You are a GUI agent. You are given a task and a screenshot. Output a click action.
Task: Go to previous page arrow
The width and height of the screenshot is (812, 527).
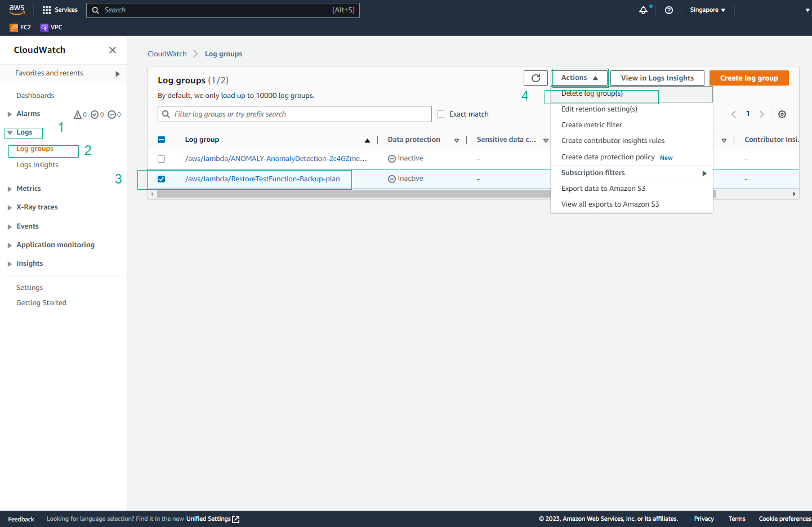tap(734, 114)
